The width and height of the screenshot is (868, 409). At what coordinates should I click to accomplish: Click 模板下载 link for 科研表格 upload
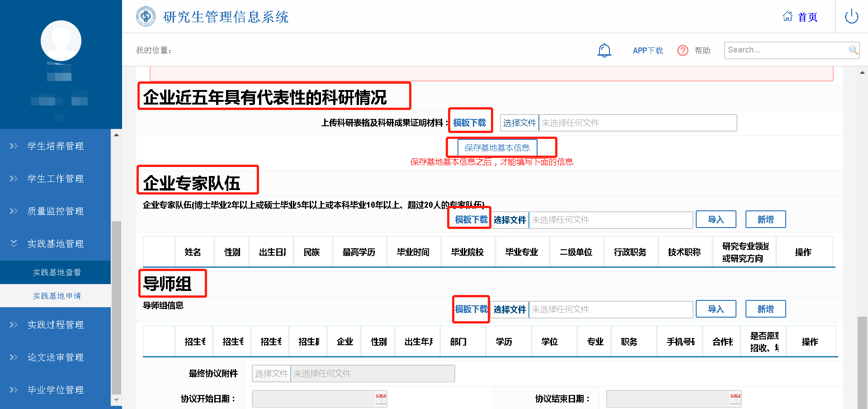469,123
